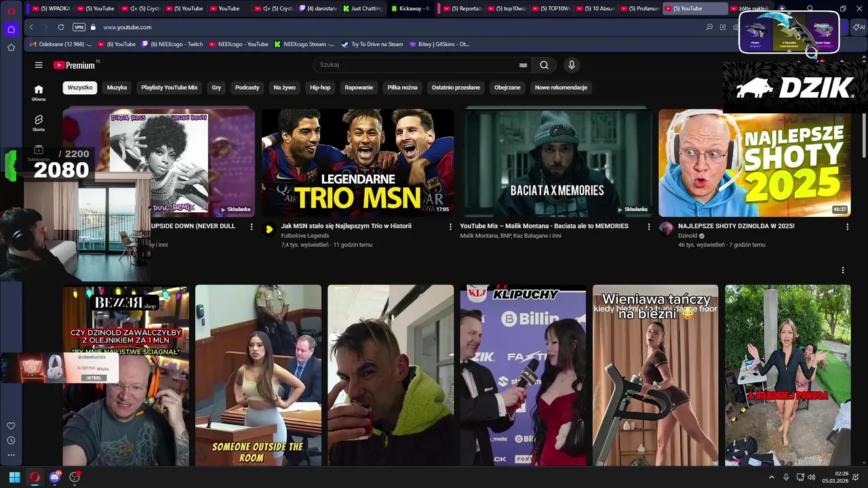868x488 pixels.
Task: Start voice search with the microphone icon
Action: [572, 65]
